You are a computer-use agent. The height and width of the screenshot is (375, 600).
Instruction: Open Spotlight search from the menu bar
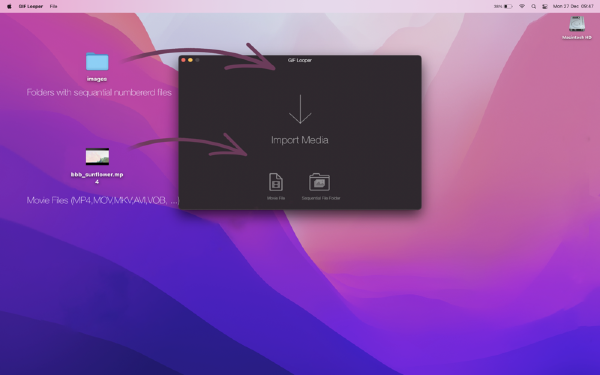pos(533,6)
